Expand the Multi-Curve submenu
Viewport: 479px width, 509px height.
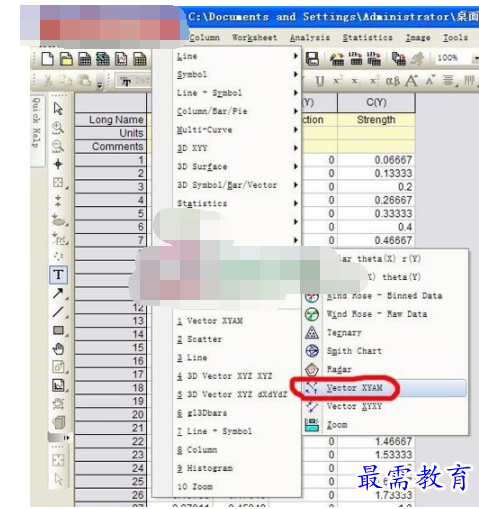point(236,130)
